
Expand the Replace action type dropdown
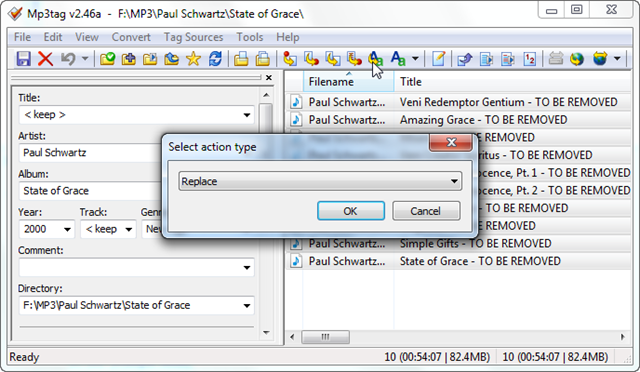click(x=454, y=181)
